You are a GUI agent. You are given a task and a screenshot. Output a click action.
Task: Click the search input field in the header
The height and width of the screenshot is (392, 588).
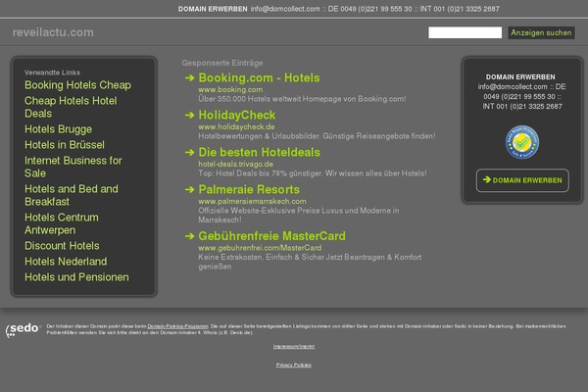point(465,32)
